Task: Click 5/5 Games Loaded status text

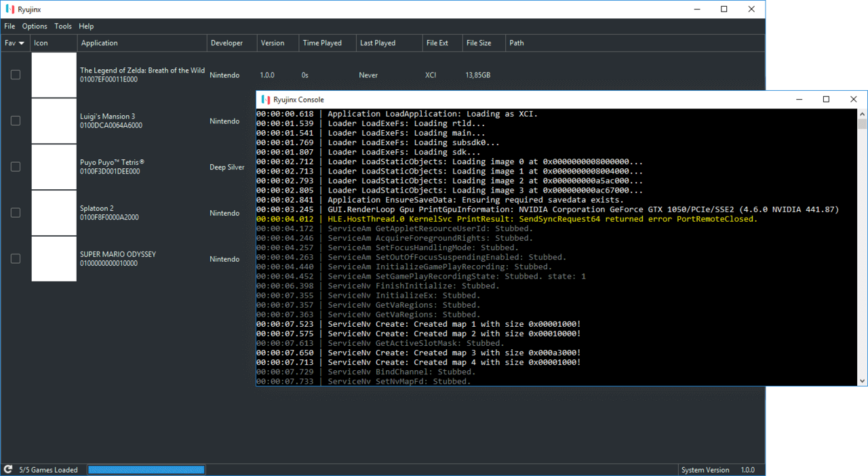Action: (48, 470)
